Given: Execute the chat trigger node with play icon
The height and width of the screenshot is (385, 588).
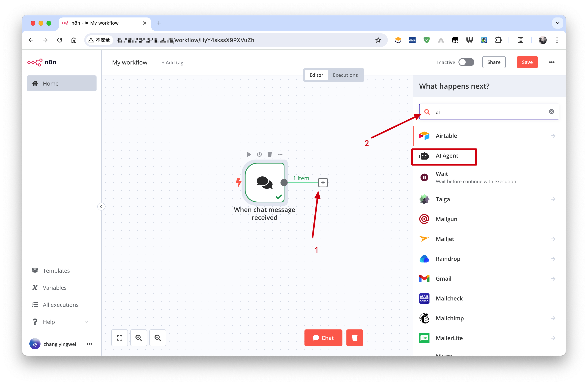Looking at the screenshot, I should coord(249,154).
